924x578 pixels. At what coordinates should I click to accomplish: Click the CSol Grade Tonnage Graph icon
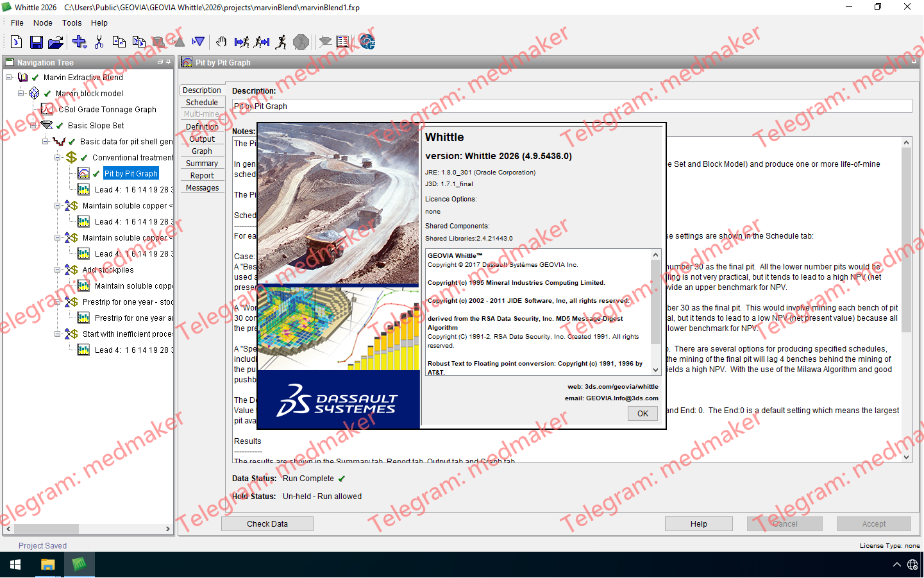[47, 110]
